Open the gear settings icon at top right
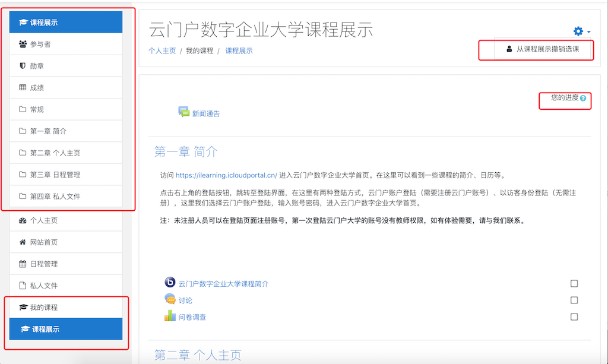The image size is (608, 364). [x=578, y=31]
